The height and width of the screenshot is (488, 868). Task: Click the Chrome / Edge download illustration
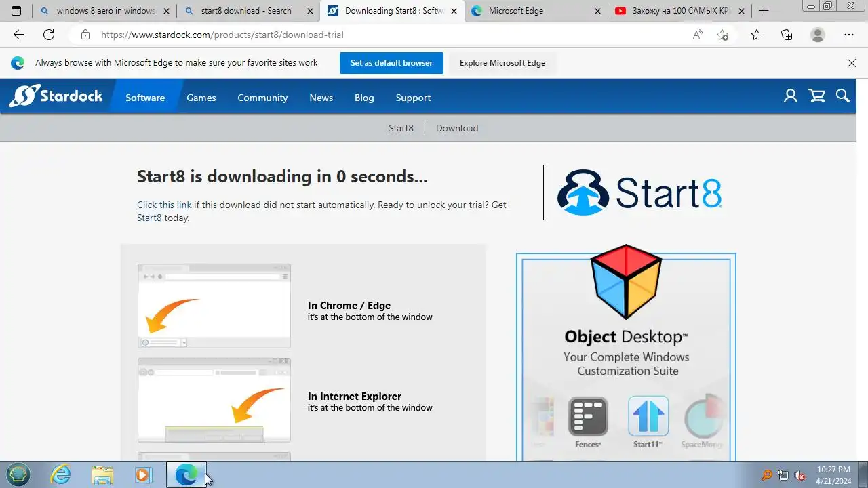click(x=214, y=306)
